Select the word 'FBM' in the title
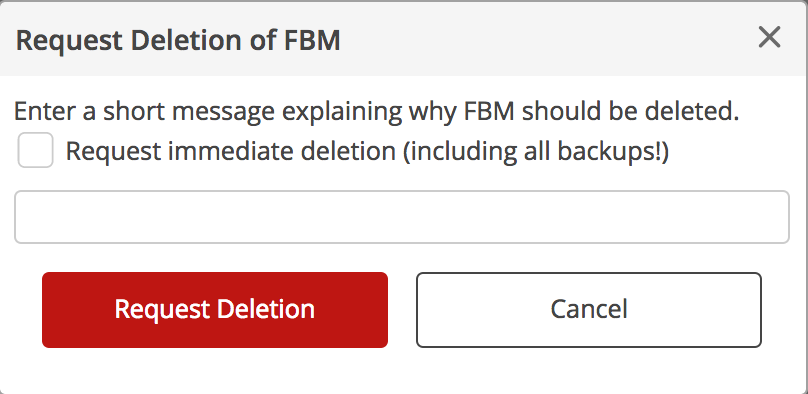The width and height of the screenshot is (808, 394). coord(312,40)
